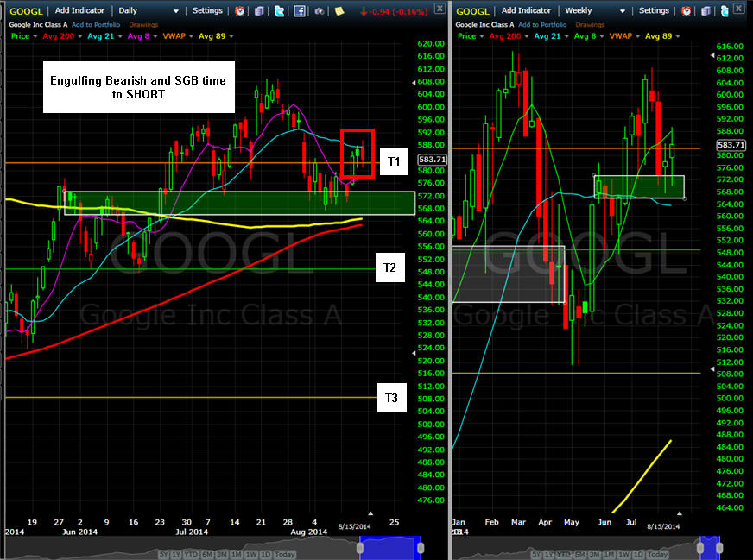Open Settings in Daily chart
The height and width of the screenshot is (560, 753).
coord(207,10)
